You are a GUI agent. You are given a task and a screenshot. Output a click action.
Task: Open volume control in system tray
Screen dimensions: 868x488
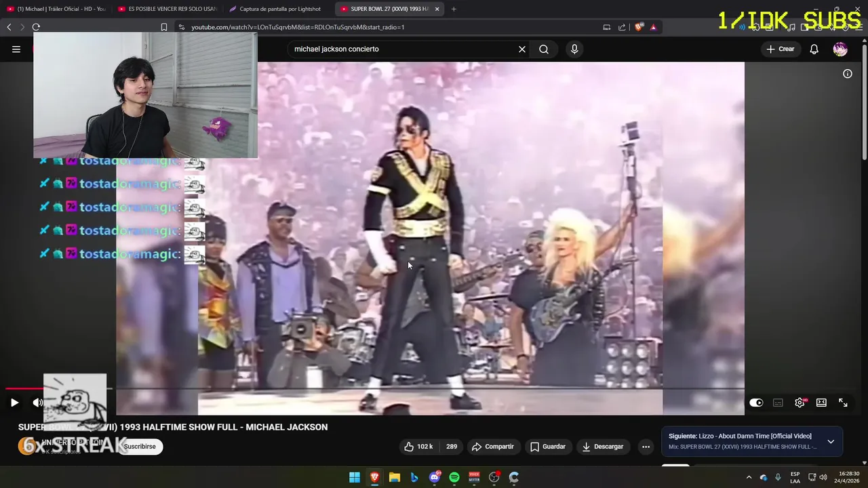click(x=823, y=477)
